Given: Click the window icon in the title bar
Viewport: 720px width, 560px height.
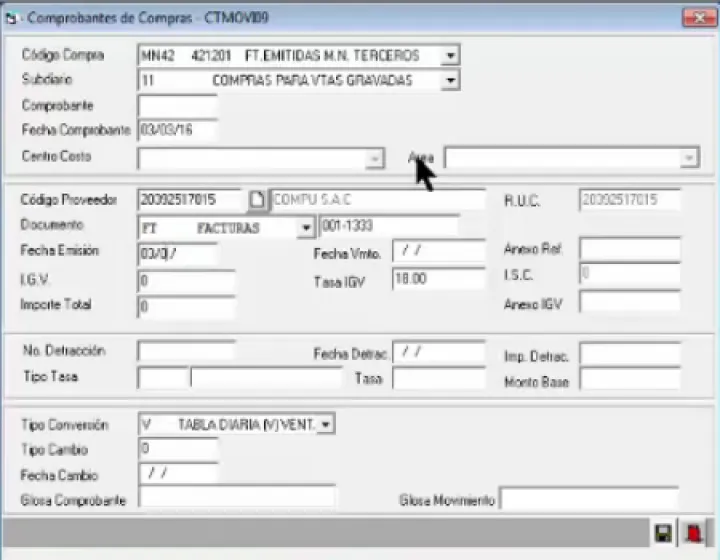Looking at the screenshot, I should point(13,18).
